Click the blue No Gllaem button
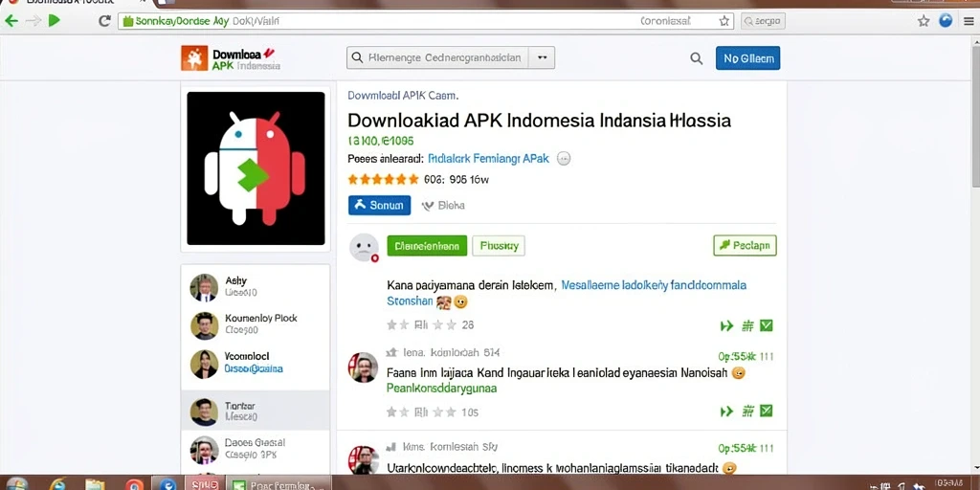The image size is (980, 490). point(747,58)
